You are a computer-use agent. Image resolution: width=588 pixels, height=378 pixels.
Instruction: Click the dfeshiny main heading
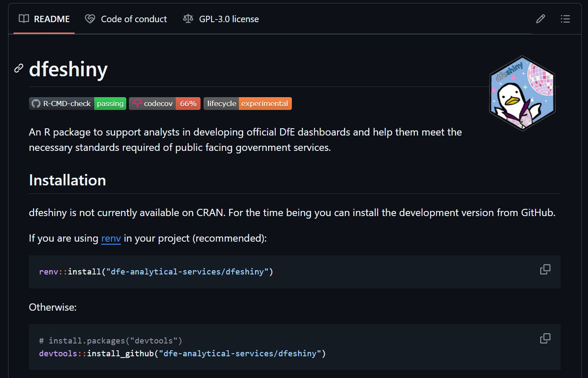(x=68, y=69)
